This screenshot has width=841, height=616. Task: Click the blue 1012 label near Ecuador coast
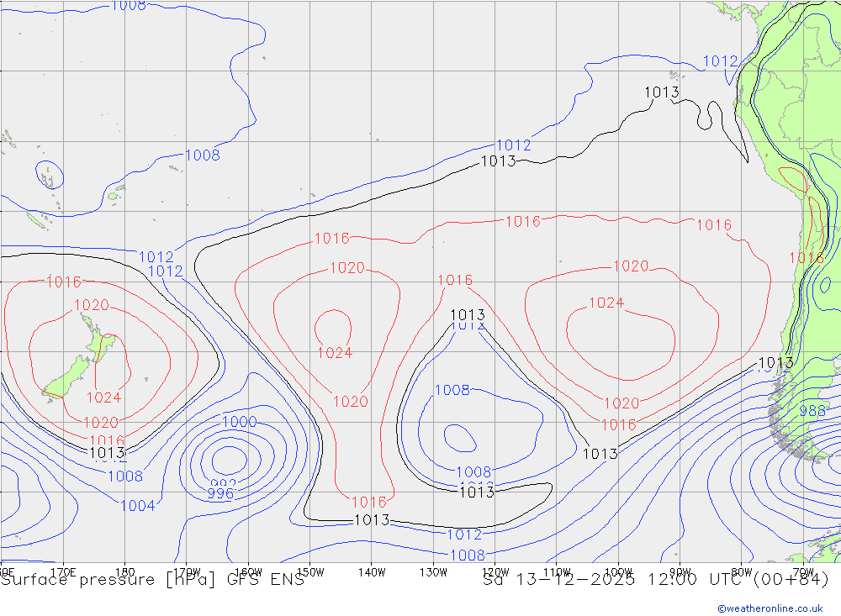(721, 61)
